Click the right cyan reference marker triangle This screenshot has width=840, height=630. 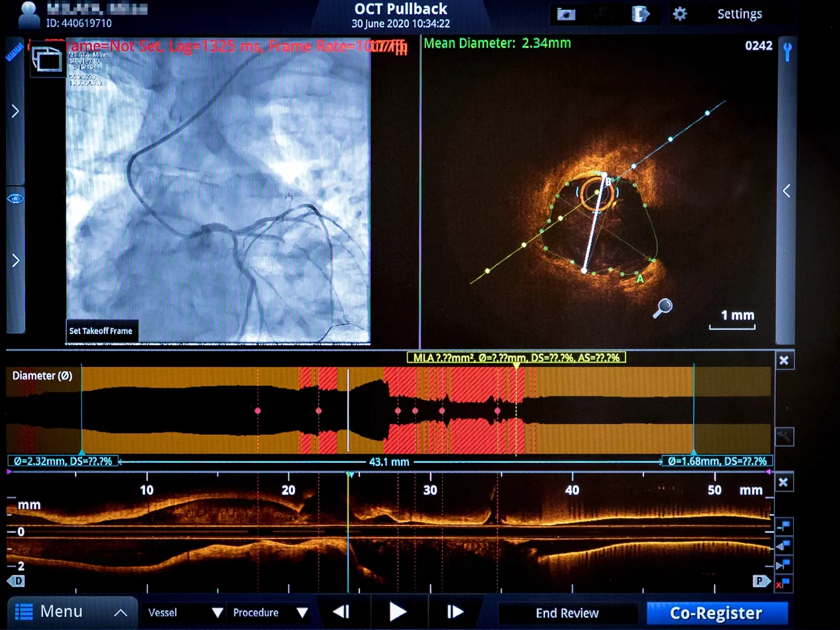coord(693,452)
